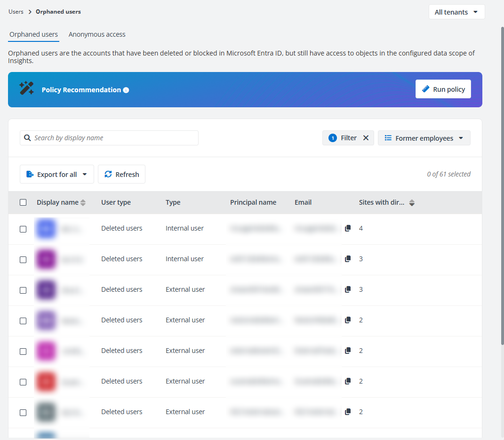Focus the Search by display name field
Screen dimensions: 504x440
click(113, 138)
